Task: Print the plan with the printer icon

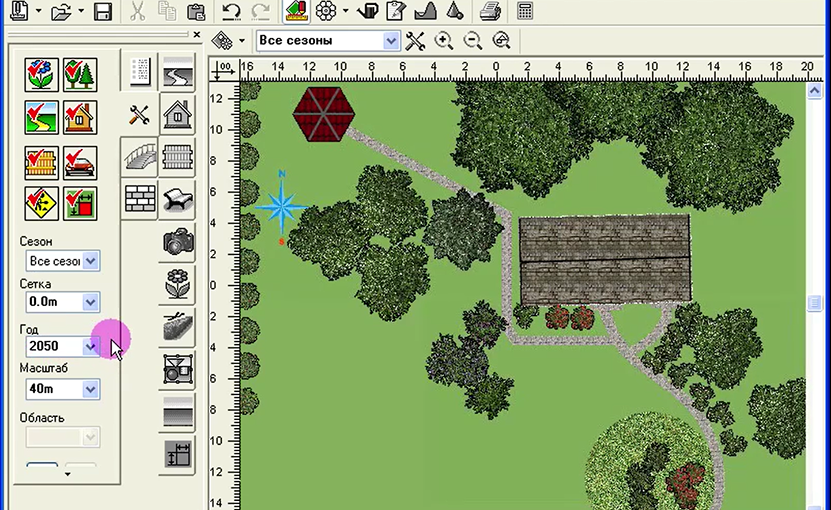Action: tap(490, 11)
